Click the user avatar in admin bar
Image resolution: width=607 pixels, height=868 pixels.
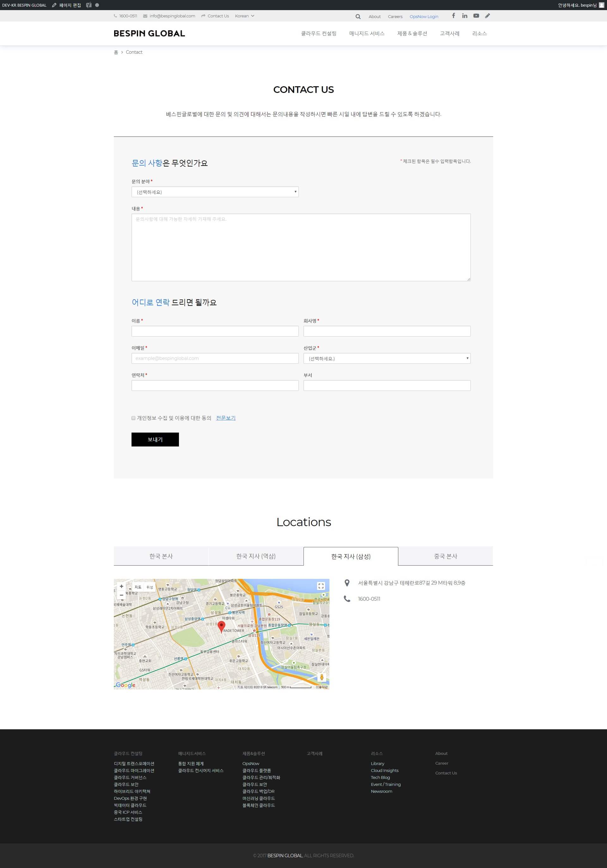[x=601, y=5]
